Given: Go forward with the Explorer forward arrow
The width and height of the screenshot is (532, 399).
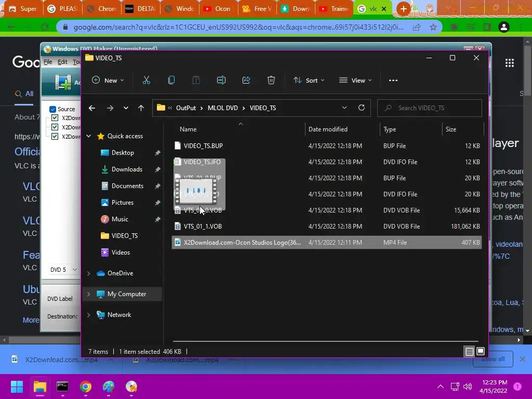Looking at the screenshot, I should click(x=110, y=108).
